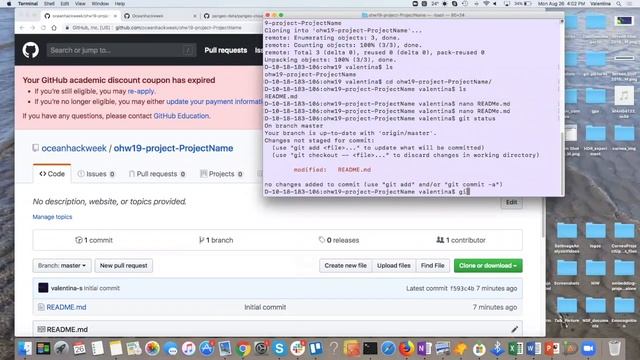The height and width of the screenshot is (360, 640).
Task: Click the Find File button
Action: 433,265
